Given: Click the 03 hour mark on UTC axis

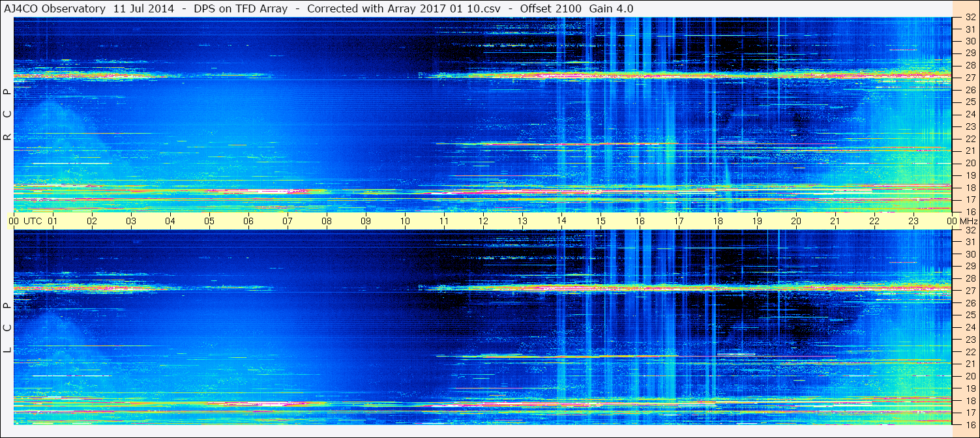Looking at the screenshot, I should point(131,221).
